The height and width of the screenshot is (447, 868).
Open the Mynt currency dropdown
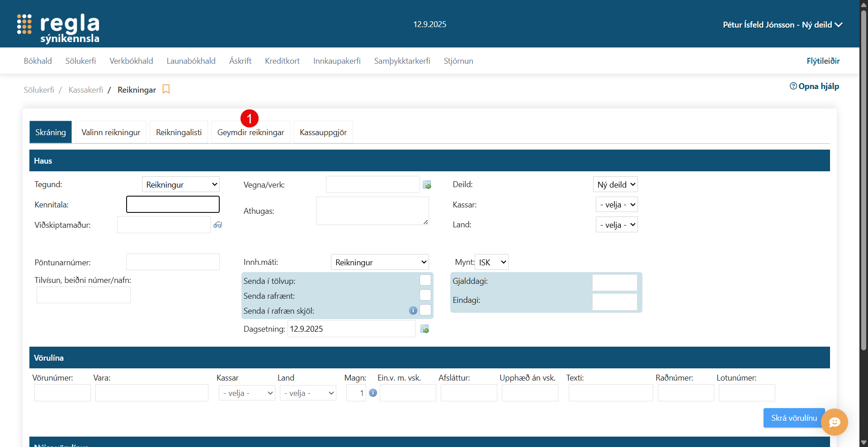pos(491,262)
